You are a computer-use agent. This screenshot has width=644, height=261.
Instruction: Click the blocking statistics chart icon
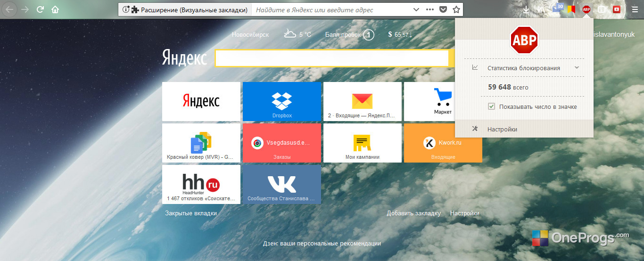tap(475, 67)
